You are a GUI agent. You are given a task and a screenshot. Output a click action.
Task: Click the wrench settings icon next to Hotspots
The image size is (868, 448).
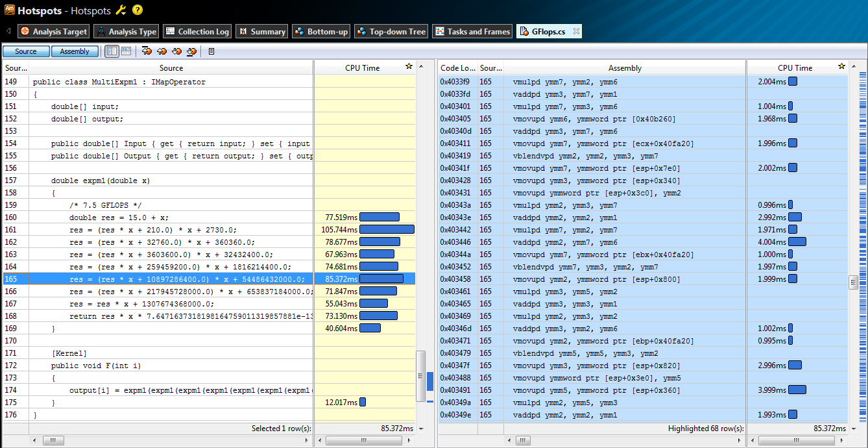(x=121, y=10)
